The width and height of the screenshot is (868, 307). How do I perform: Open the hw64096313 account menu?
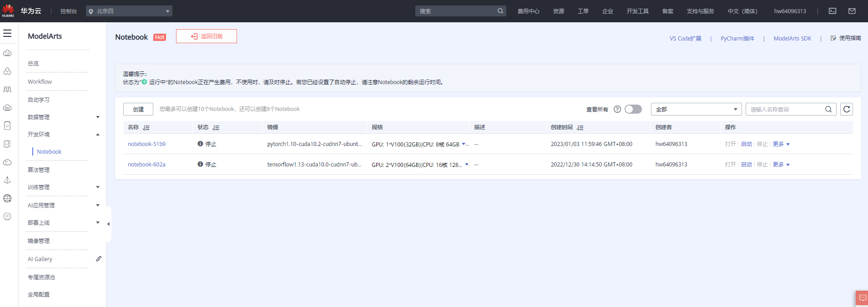pos(790,11)
